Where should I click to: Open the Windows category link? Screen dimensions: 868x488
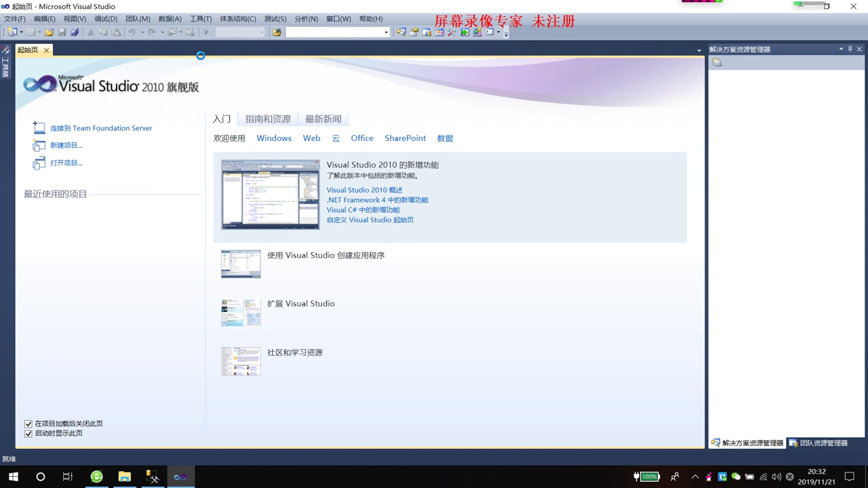click(274, 138)
